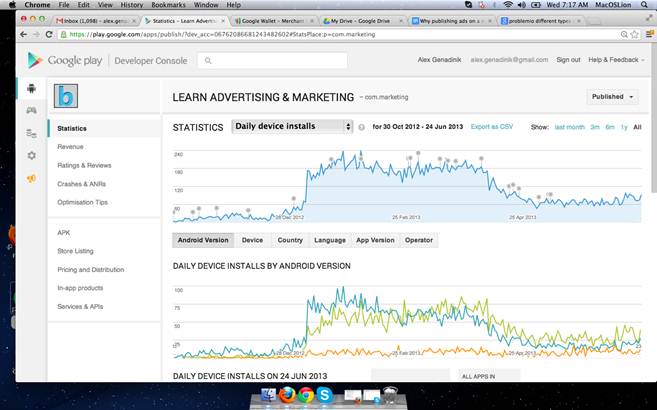Viewport: 657px width, 410px height.
Task: Open Chrome from the Dock
Action: point(306,395)
